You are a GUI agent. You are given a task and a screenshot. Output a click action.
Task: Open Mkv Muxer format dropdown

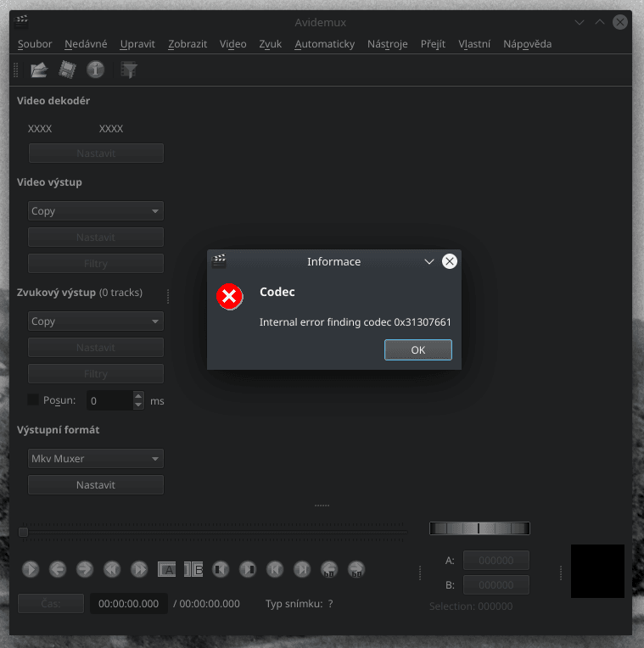(x=96, y=458)
